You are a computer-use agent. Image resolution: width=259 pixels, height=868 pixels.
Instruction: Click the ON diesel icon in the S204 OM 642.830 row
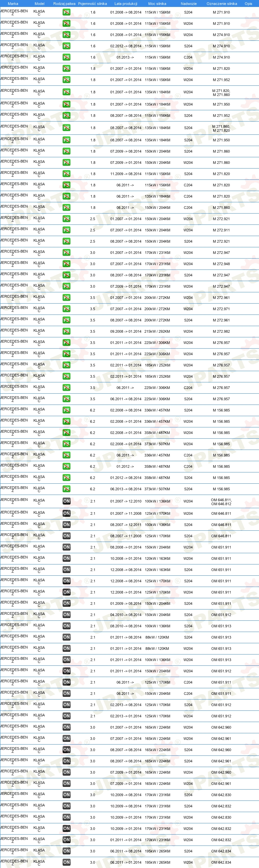click(x=67, y=795)
